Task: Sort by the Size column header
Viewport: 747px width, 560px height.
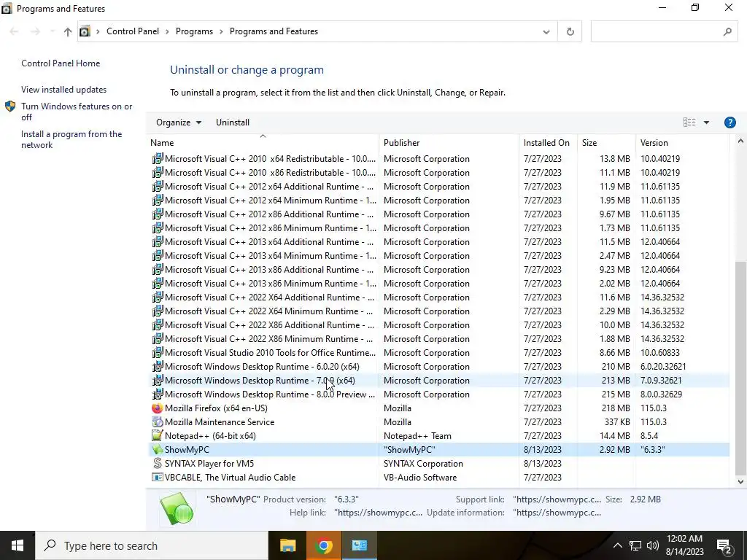Action: (x=606, y=142)
